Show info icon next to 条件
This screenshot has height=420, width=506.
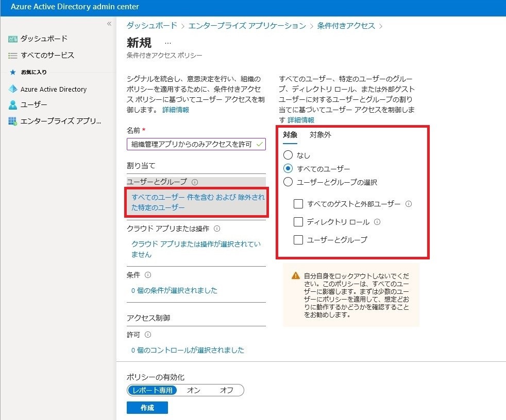[x=148, y=275]
